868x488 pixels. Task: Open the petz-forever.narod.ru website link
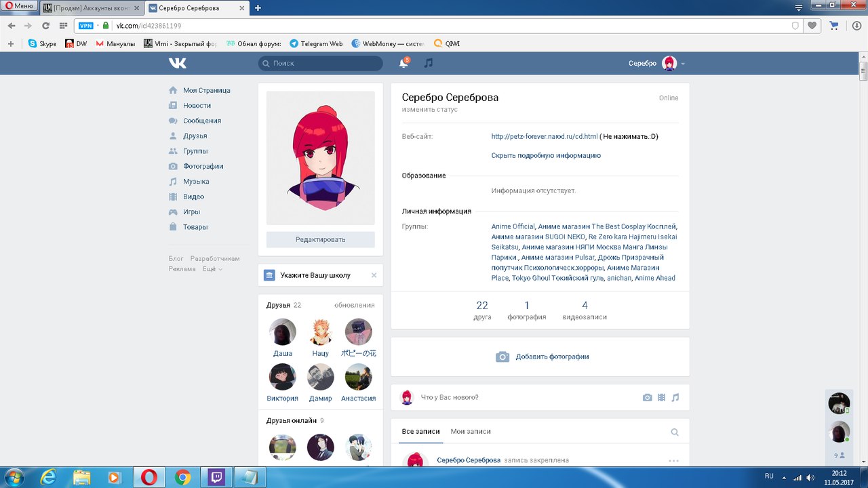(544, 136)
